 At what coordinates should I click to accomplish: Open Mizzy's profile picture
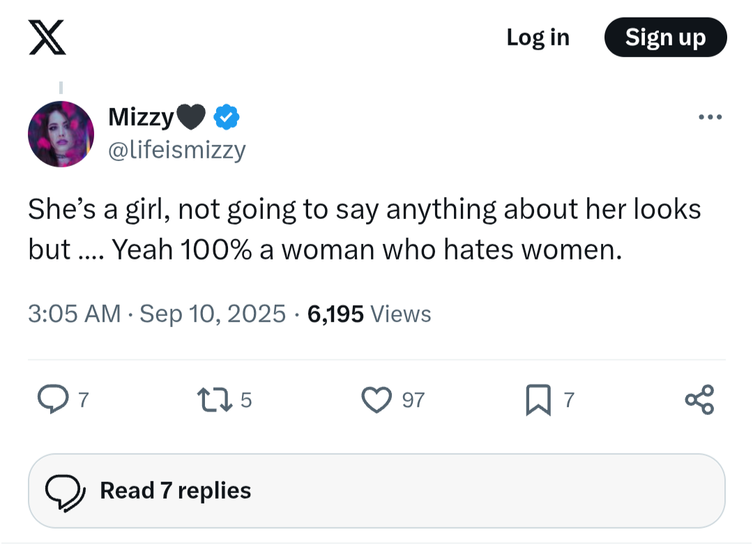click(x=61, y=134)
